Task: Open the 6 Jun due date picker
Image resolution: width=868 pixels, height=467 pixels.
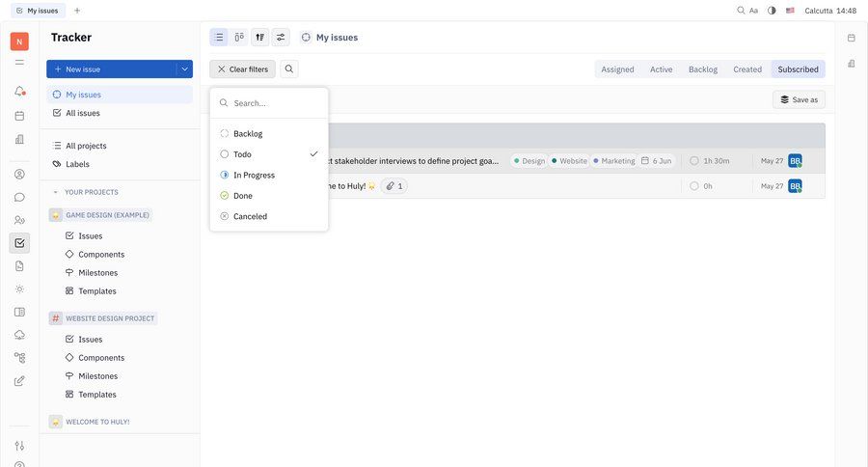Action: click(656, 161)
